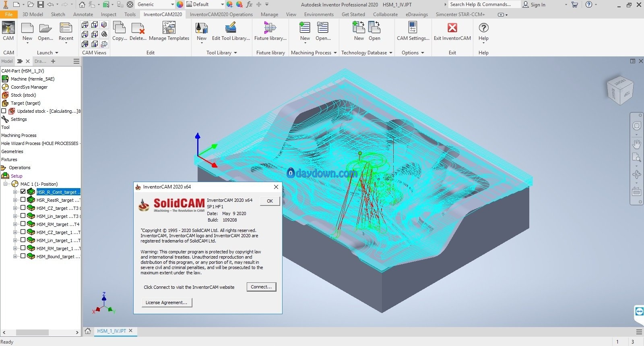Create New Machining Process
Image resolution: width=644 pixels, height=346 pixels.
tap(305, 31)
